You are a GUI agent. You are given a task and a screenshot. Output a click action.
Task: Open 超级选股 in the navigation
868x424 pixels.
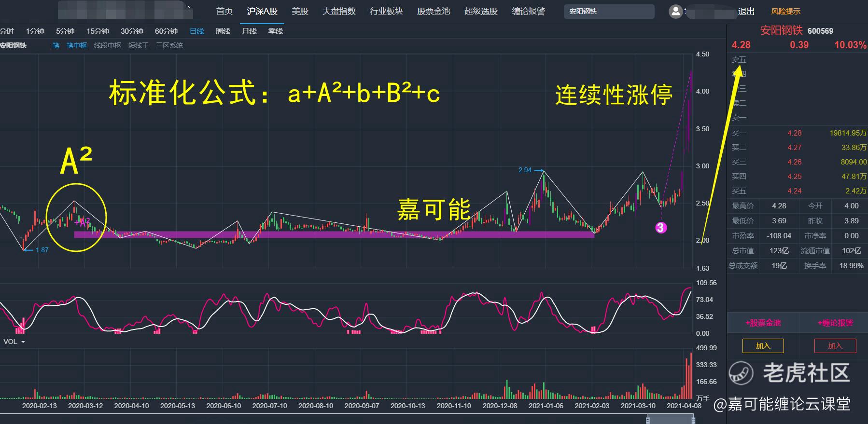(481, 11)
